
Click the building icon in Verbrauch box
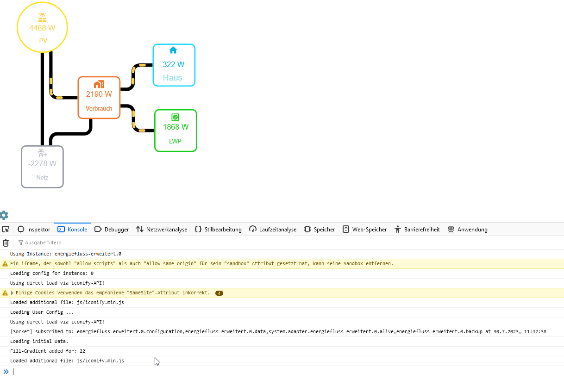click(x=99, y=84)
